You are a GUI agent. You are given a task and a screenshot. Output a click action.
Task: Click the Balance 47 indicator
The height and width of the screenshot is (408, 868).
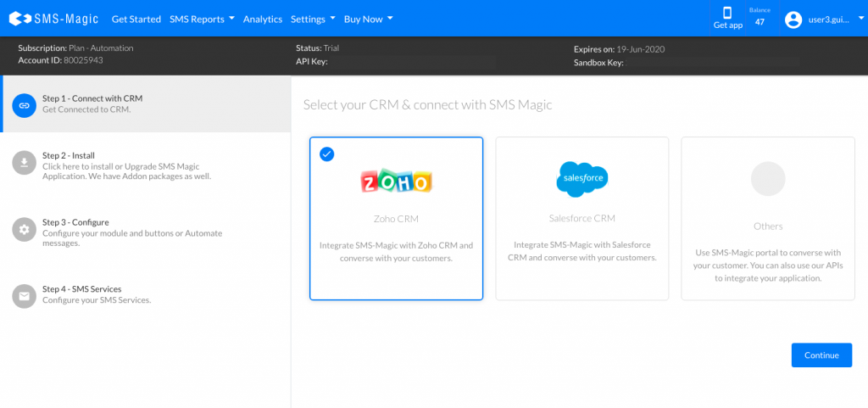coord(759,18)
